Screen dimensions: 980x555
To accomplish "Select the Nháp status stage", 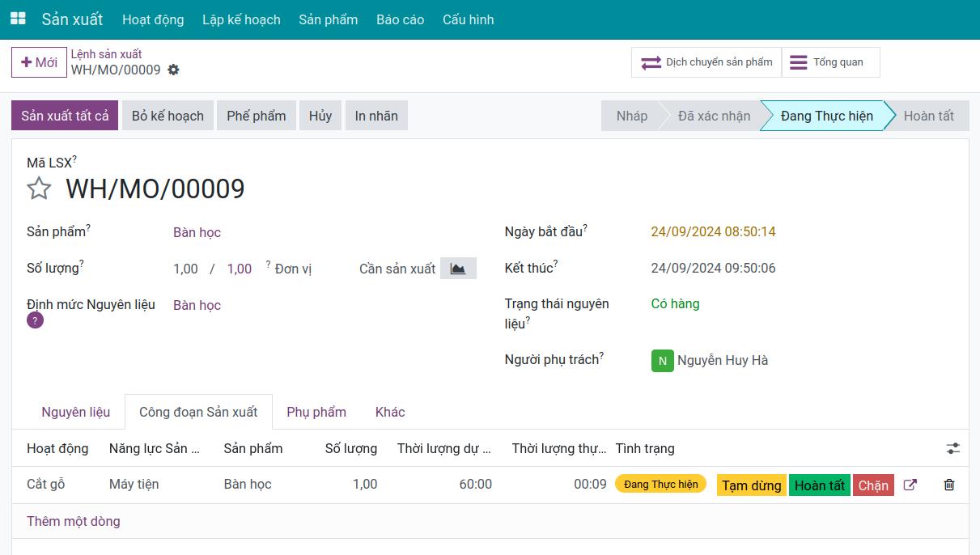I will point(632,116).
